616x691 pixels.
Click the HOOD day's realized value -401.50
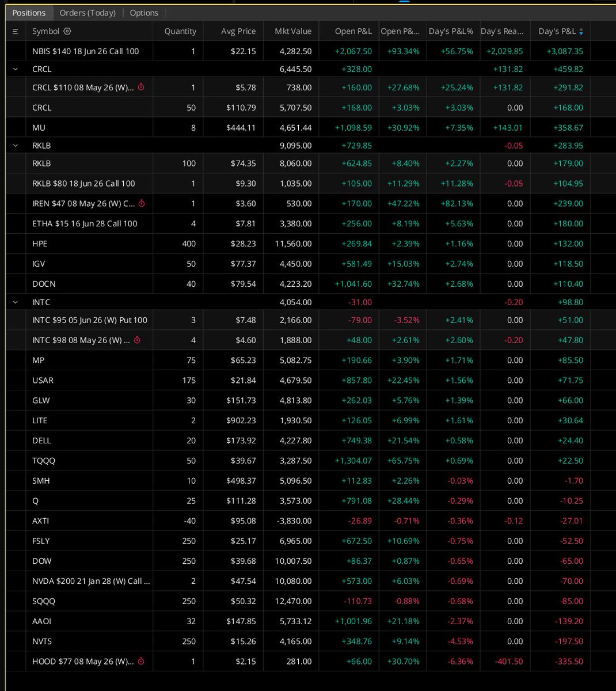tap(509, 662)
